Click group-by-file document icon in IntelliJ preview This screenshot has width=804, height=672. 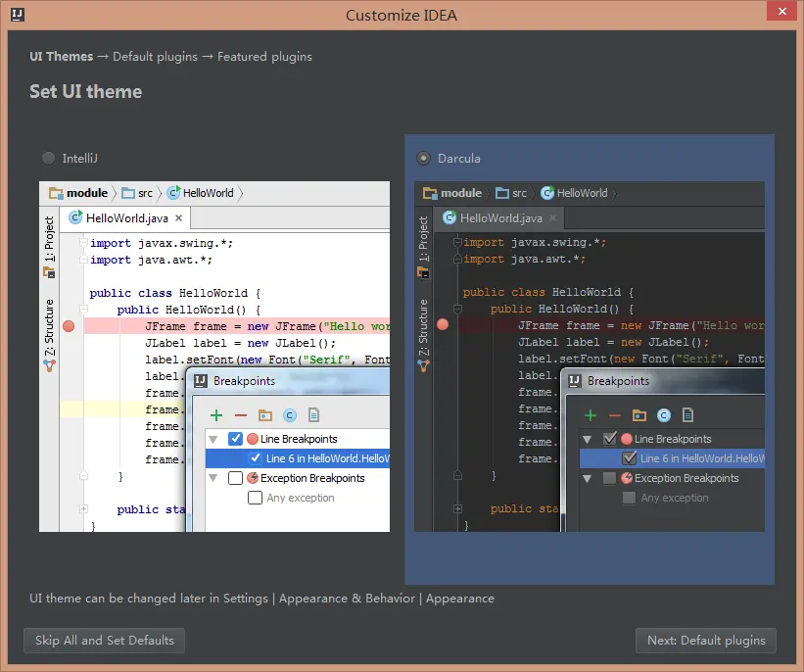[x=313, y=415]
